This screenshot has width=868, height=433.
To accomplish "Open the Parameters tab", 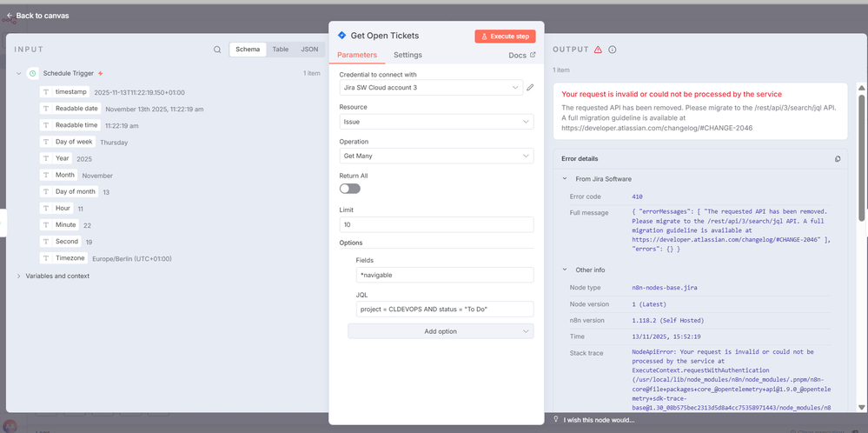I will pos(357,55).
